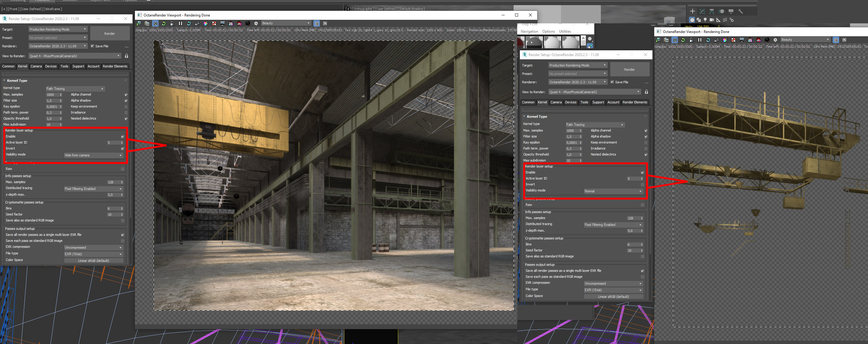Click the AF autofocus picker in warehouse viewport
The height and width of the screenshot is (344, 868).
pos(197,23)
